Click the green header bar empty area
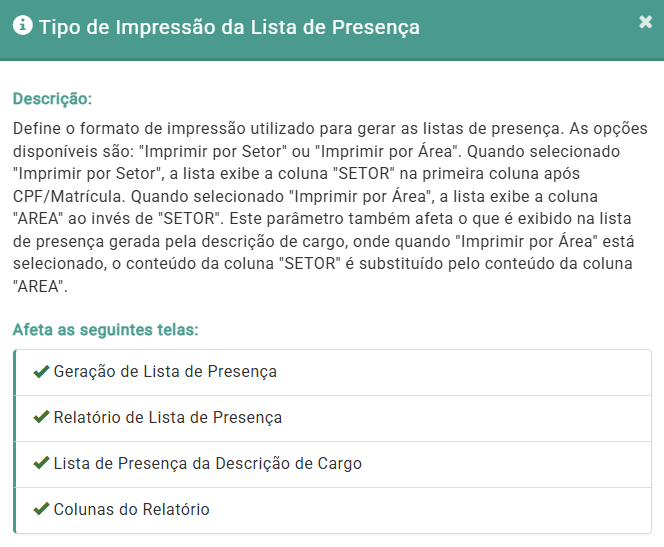 (530, 27)
